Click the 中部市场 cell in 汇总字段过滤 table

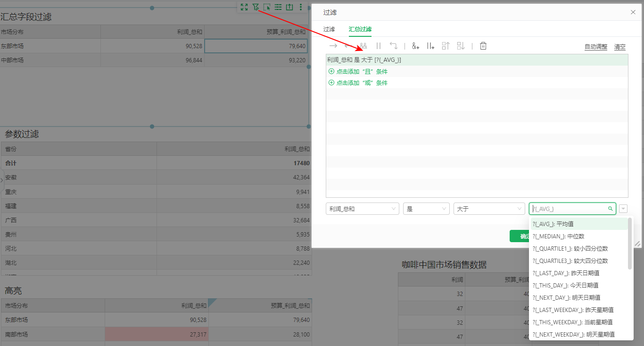click(50, 60)
